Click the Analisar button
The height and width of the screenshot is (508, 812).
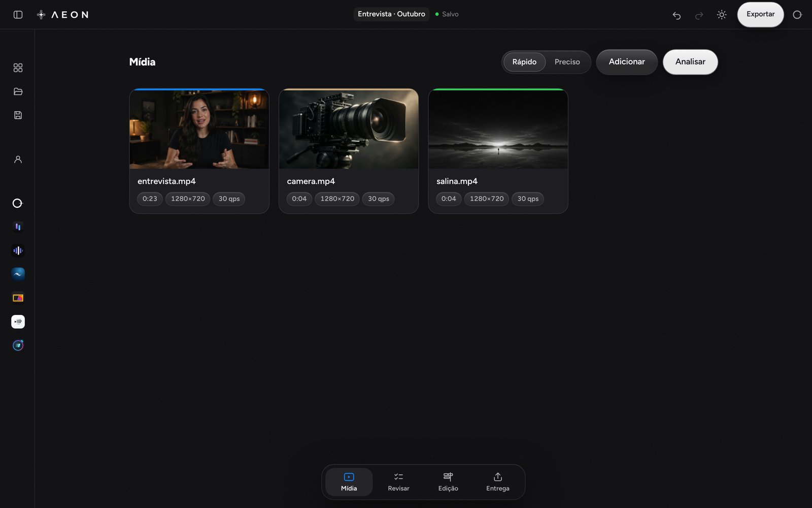(x=690, y=62)
